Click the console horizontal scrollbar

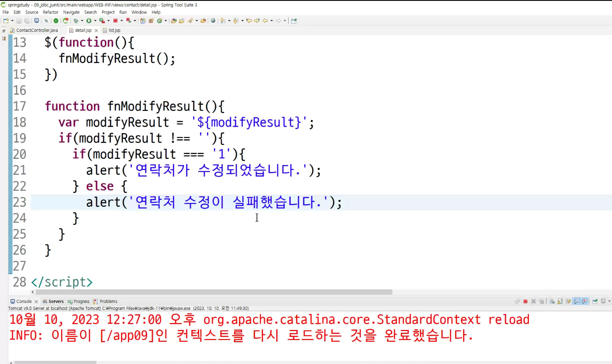click(55, 362)
